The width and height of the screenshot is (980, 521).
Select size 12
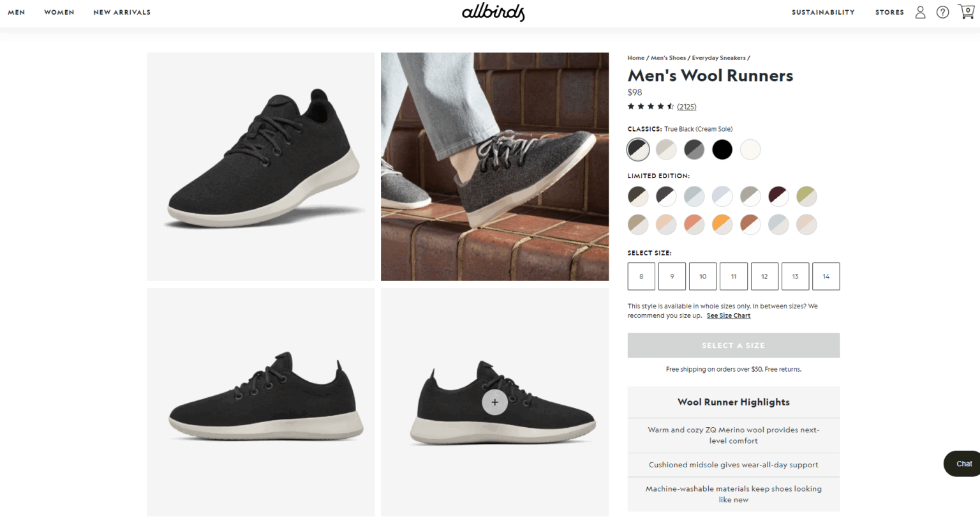coord(764,276)
